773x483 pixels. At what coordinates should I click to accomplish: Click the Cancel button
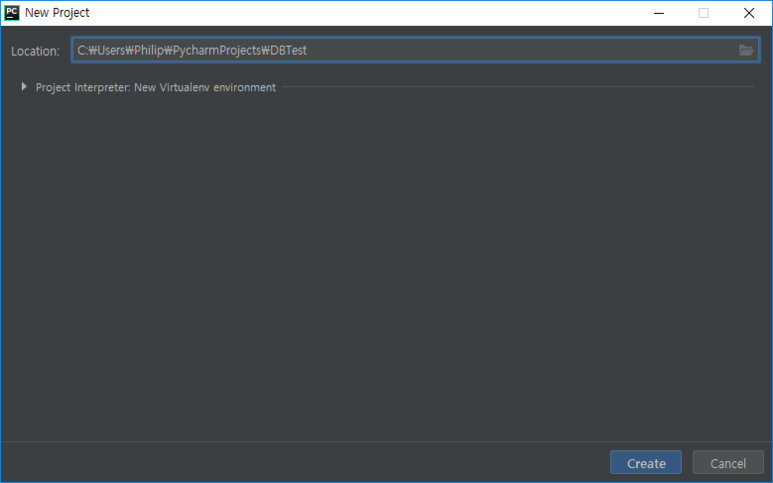tap(728, 463)
